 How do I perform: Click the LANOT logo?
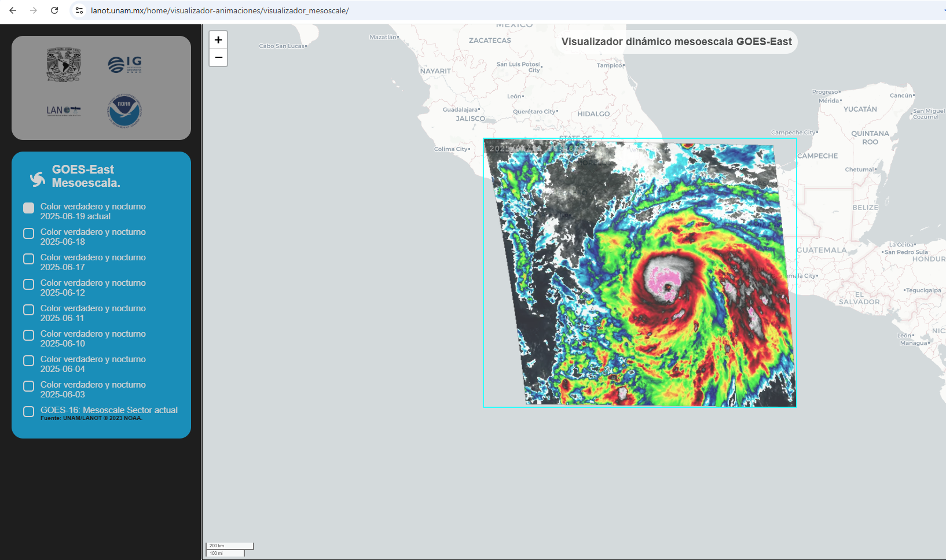click(64, 110)
